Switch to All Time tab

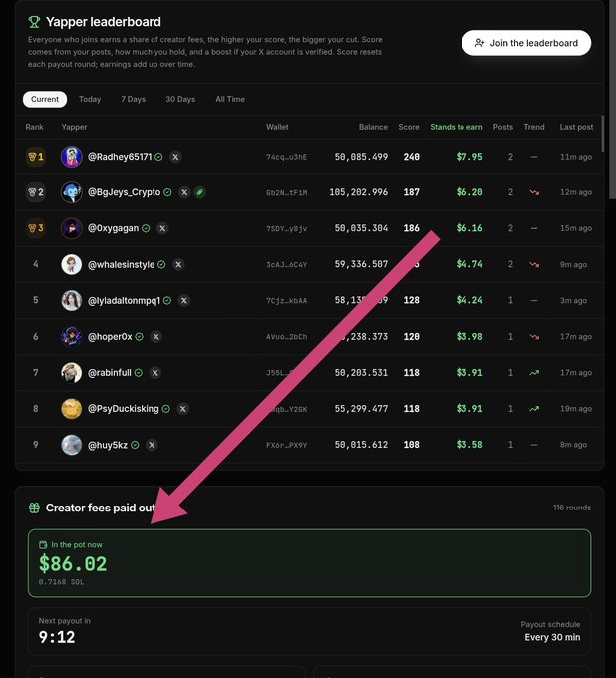(x=230, y=99)
